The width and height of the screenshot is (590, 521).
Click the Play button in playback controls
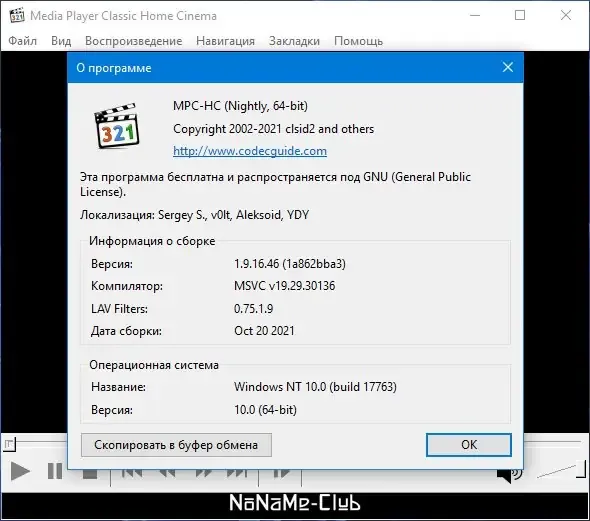click(x=20, y=471)
